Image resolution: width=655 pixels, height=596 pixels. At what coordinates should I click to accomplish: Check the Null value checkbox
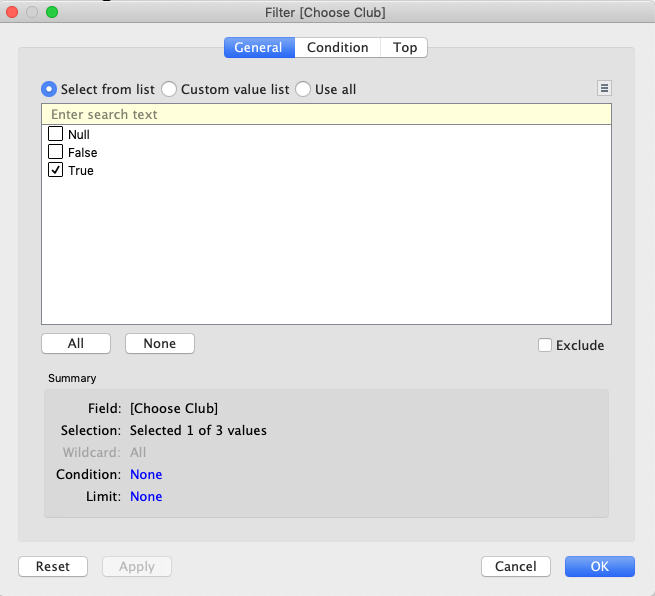(x=56, y=134)
